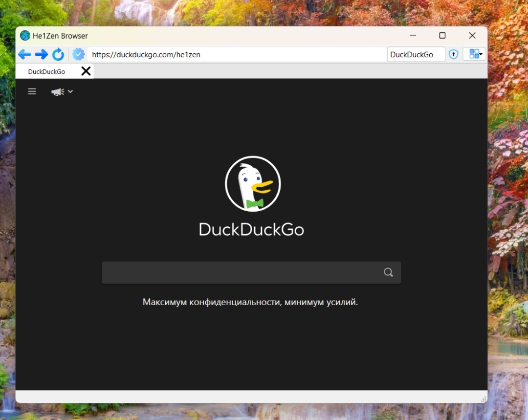Click the address bar URL field

coord(237,55)
